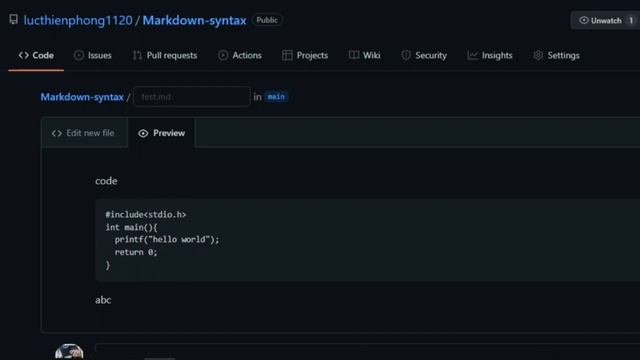Open the Pull requests tab
This screenshot has height=360, width=640.
[x=165, y=55]
